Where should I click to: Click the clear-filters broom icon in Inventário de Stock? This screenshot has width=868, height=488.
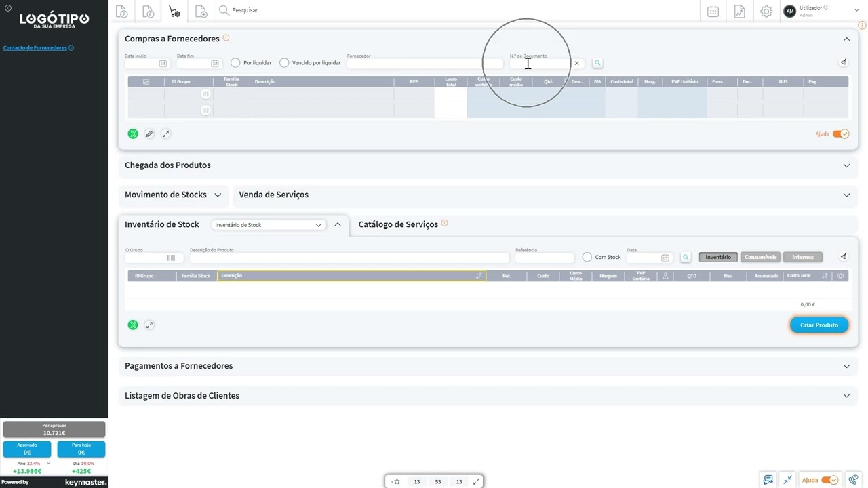point(844,256)
